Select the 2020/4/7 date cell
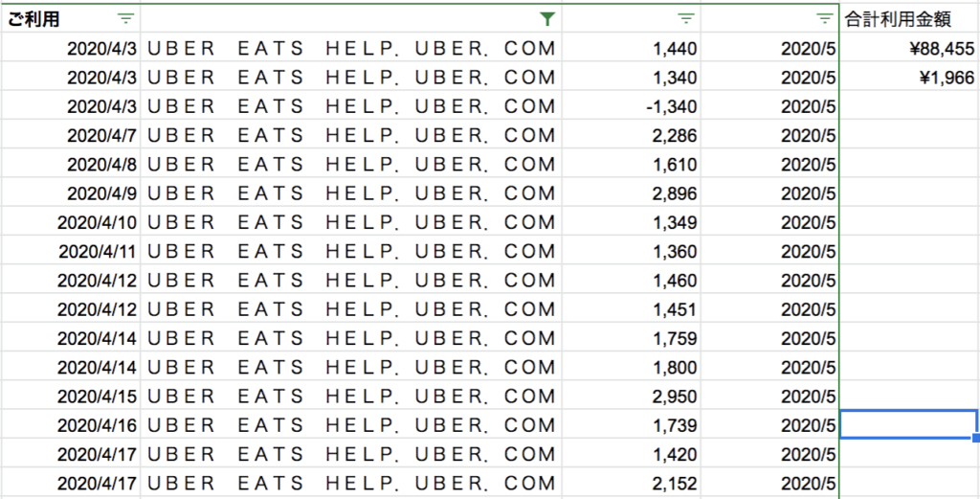The image size is (980, 499). pos(102,135)
